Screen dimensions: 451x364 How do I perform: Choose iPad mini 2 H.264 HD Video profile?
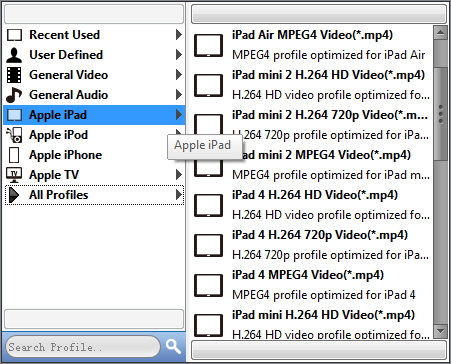point(312,85)
